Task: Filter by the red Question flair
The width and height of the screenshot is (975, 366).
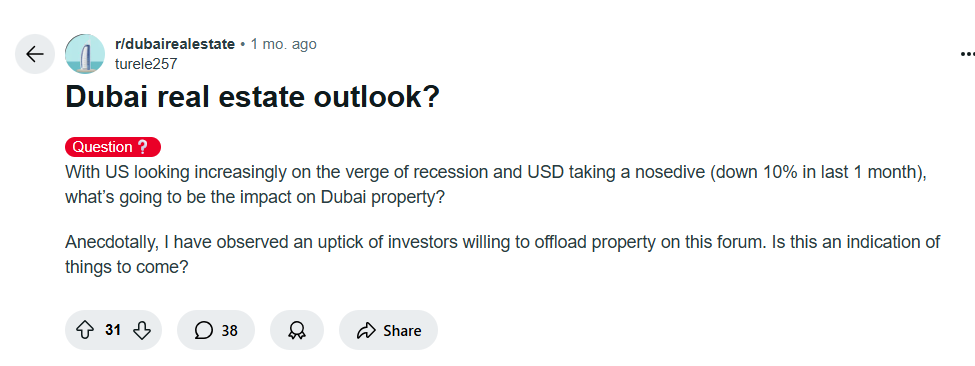Action: [x=113, y=147]
